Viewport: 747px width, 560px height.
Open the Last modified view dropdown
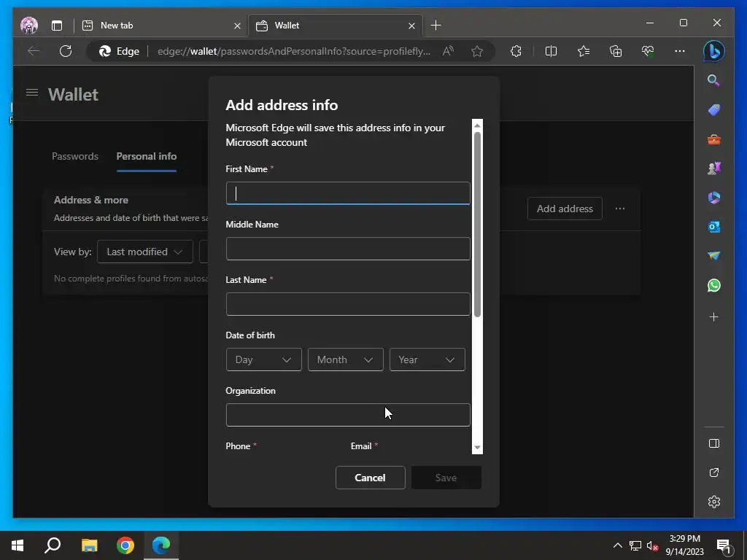point(145,252)
